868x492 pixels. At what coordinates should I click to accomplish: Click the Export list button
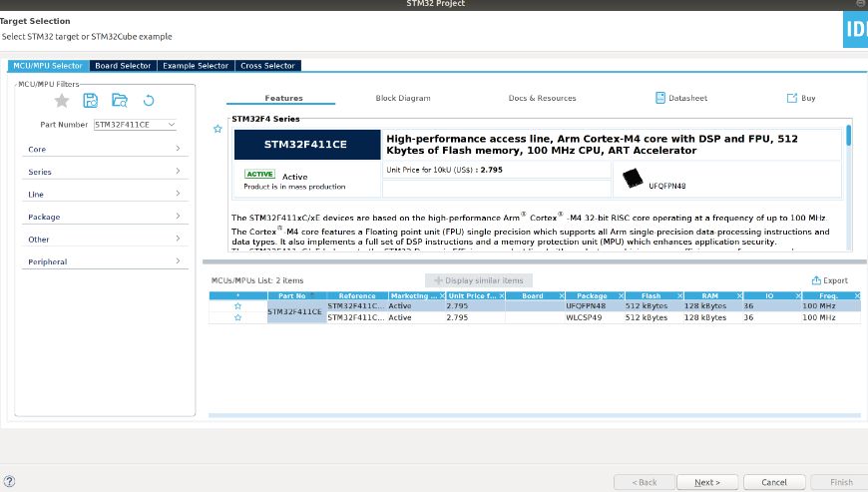coord(829,280)
